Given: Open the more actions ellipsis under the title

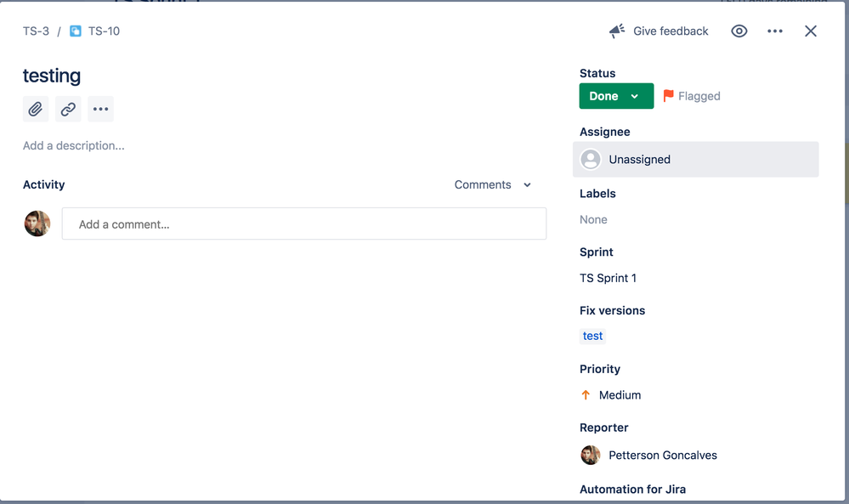Looking at the screenshot, I should tap(100, 109).
